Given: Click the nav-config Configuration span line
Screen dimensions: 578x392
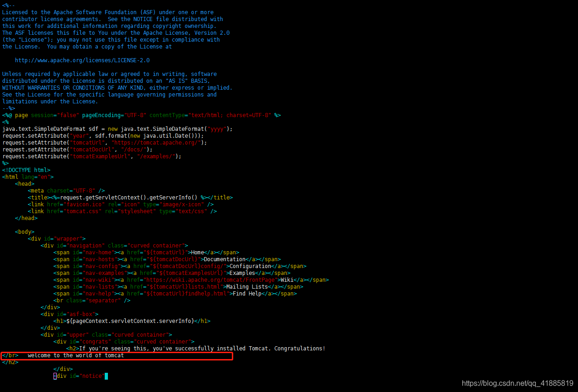Looking at the screenshot, I should [x=180, y=266].
